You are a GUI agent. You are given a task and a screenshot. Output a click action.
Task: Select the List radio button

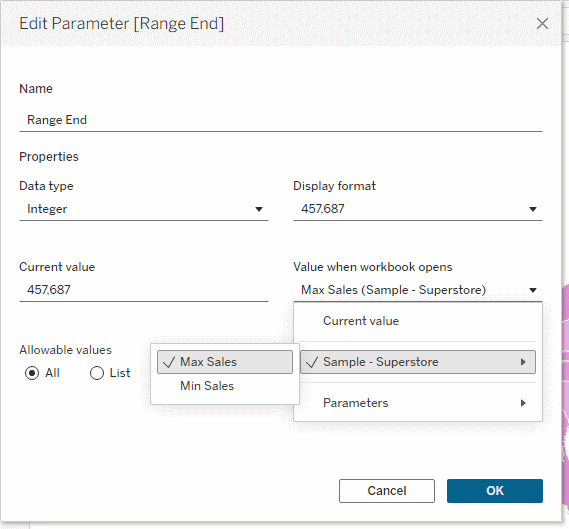point(97,373)
